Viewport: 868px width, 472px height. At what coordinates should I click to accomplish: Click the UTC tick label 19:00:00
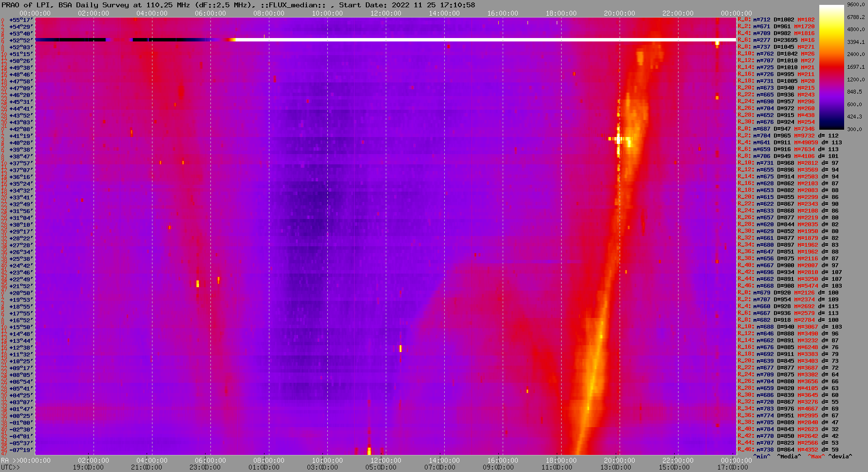tap(88, 467)
